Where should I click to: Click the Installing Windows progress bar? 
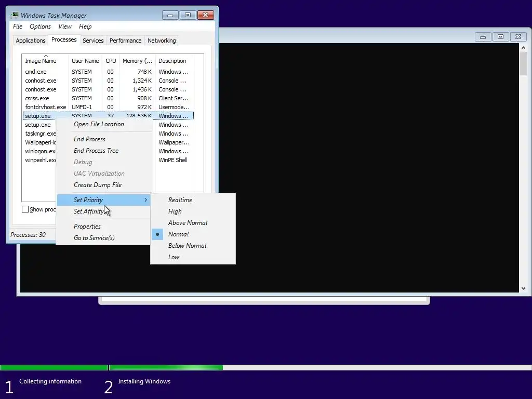tap(320, 367)
